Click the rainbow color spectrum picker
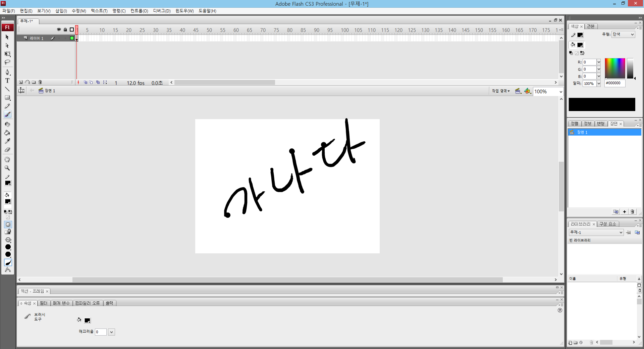Image resolution: width=644 pixels, height=349 pixels. pos(615,68)
